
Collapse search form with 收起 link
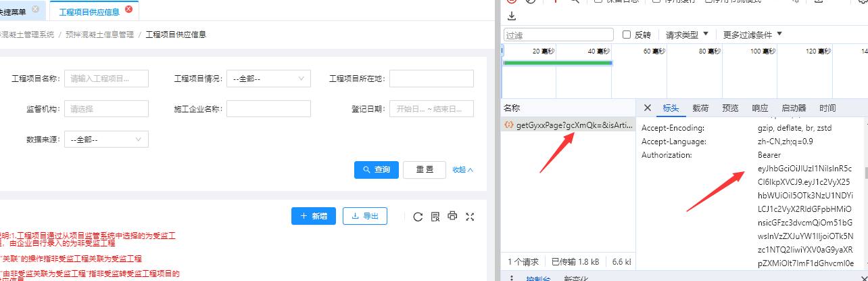pyautogui.click(x=463, y=170)
